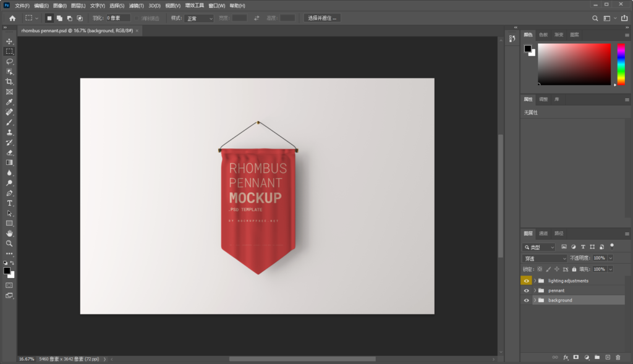This screenshot has height=364, width=633.
Task: Open the 文件(F) menu
Action: coord(22,6)
